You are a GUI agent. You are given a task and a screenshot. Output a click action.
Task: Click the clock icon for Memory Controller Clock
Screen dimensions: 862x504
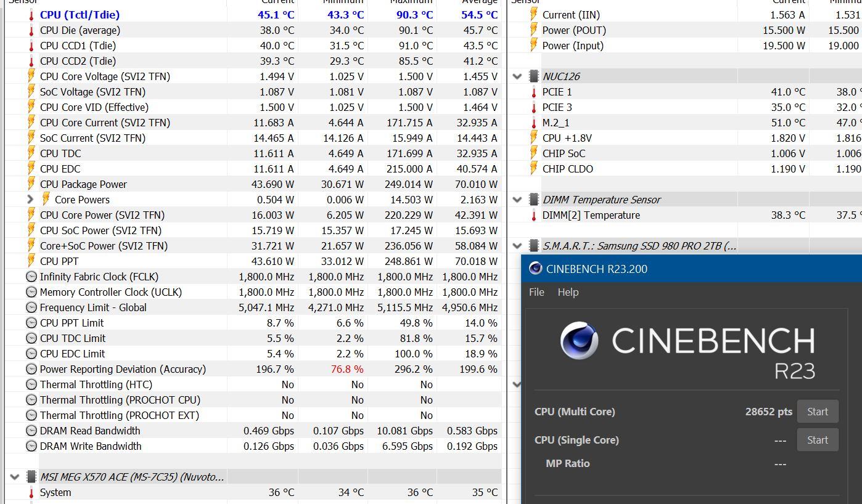pos(31,292)
